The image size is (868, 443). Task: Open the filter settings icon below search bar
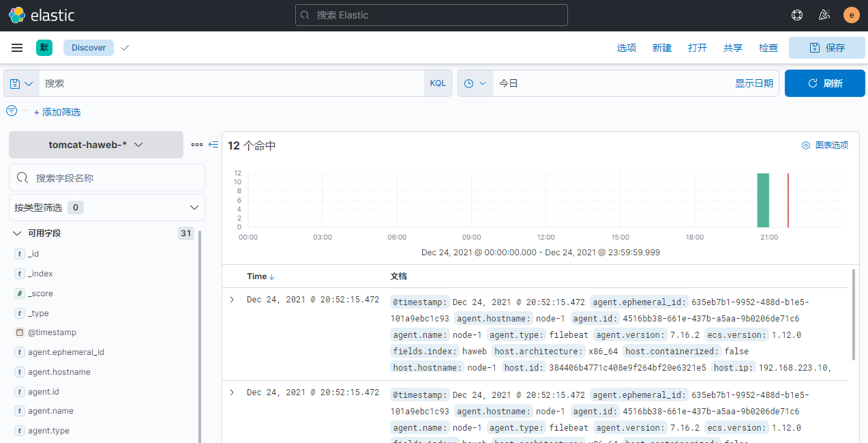point(10,109)
